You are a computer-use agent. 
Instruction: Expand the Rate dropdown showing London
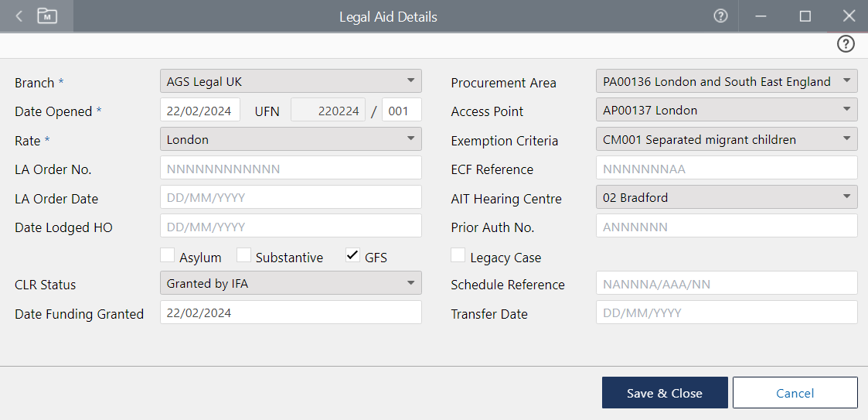pos(291,139)
